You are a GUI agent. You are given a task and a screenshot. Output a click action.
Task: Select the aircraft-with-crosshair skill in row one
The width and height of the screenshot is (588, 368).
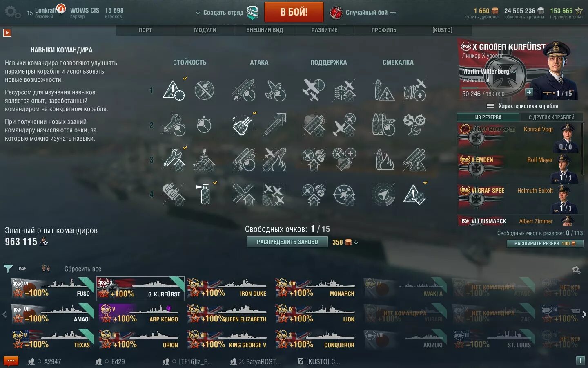pos(314,90)
